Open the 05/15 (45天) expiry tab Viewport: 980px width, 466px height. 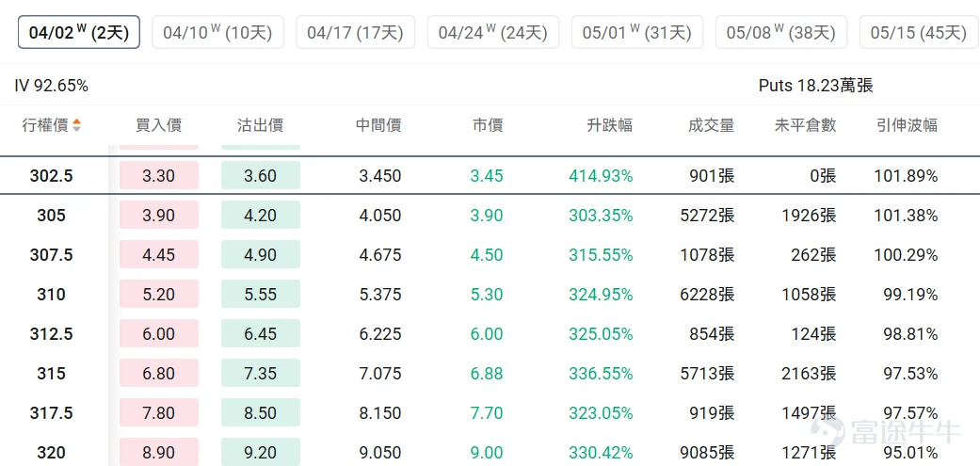(x=920, y=32)
